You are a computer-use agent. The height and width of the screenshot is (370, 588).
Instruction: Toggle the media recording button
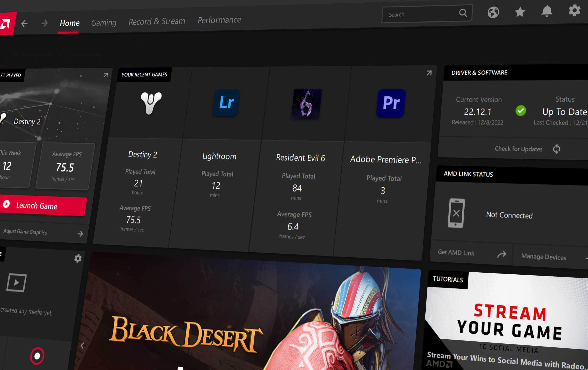(37, 355)
